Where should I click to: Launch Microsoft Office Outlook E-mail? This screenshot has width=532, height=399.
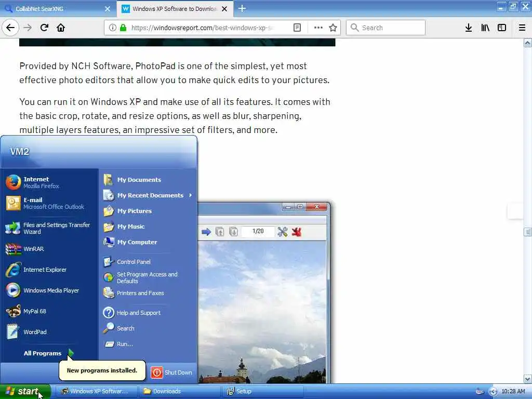[50, 203]
